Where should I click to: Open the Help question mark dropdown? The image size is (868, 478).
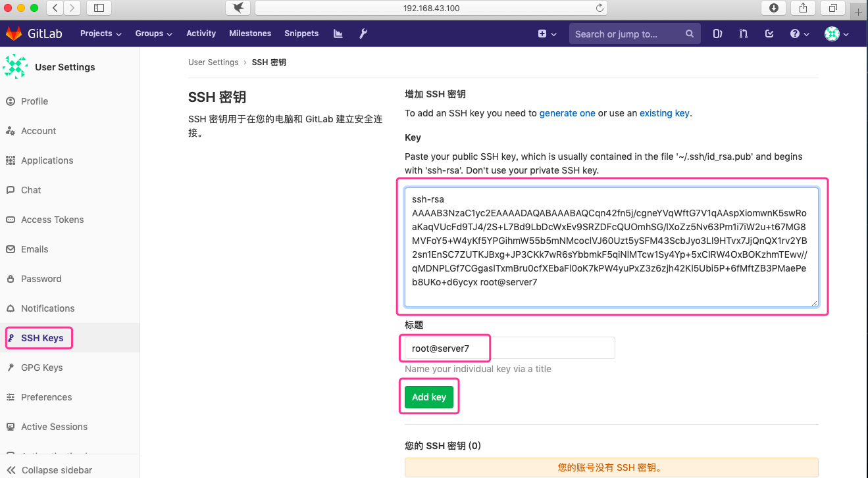coord(800,34)
